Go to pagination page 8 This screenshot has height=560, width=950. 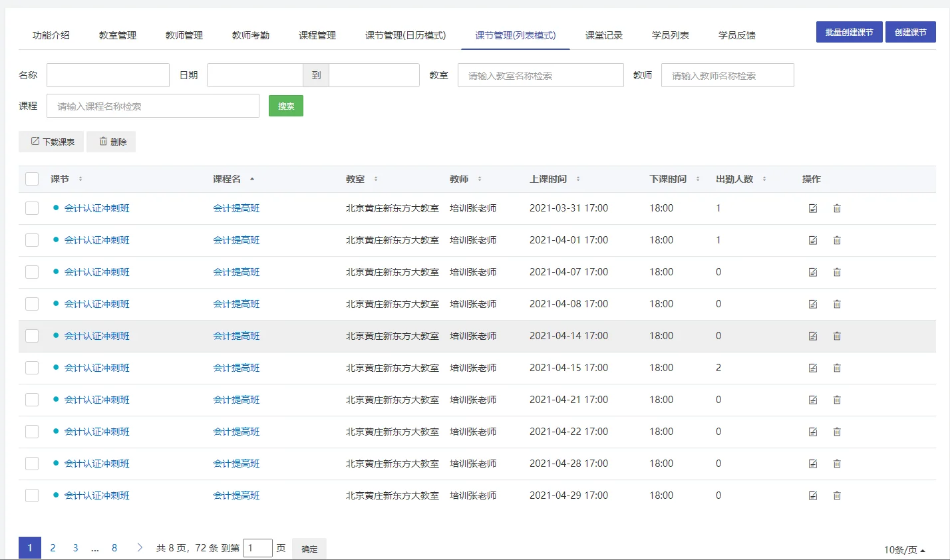tap(114, 548)
